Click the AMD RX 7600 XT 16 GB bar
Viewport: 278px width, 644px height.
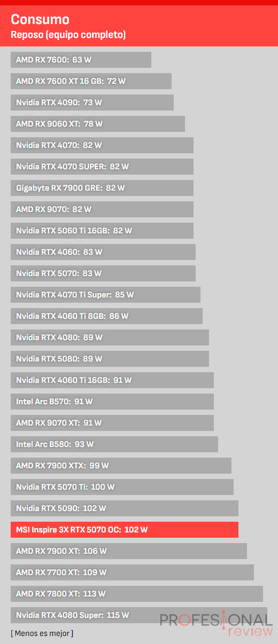(x=91, y=81)
